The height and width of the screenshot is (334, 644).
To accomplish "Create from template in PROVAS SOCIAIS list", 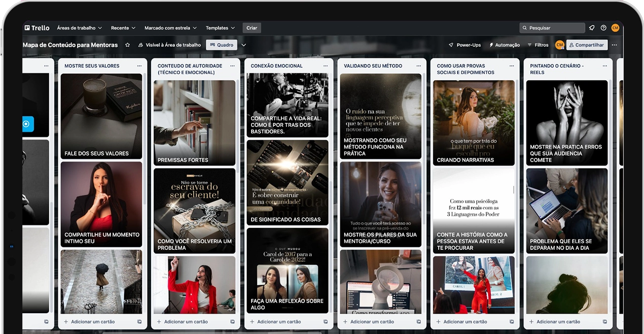I will pyautogui.click(x=512, y=322).
